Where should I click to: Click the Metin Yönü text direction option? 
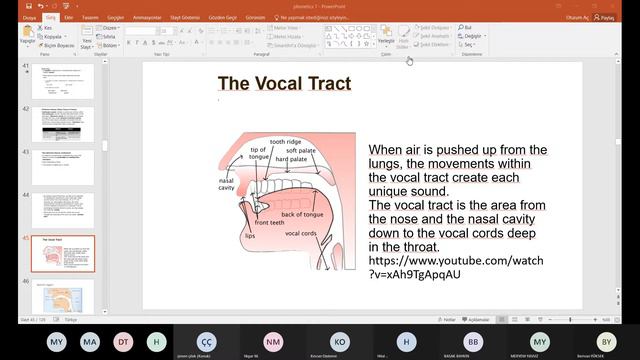pyautogui.click(x=284, y=28)
